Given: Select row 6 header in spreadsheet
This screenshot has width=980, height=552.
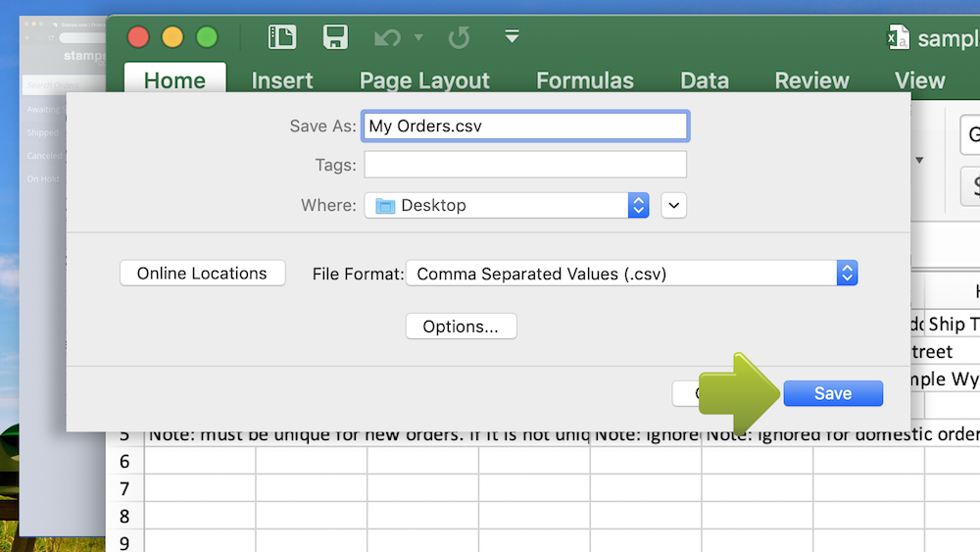Looking at the screenshot, I should tap(124, 462).
